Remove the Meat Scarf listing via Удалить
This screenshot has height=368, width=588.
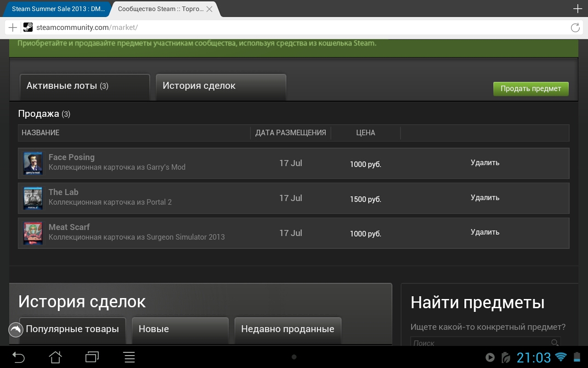click(x=485, y=232)
